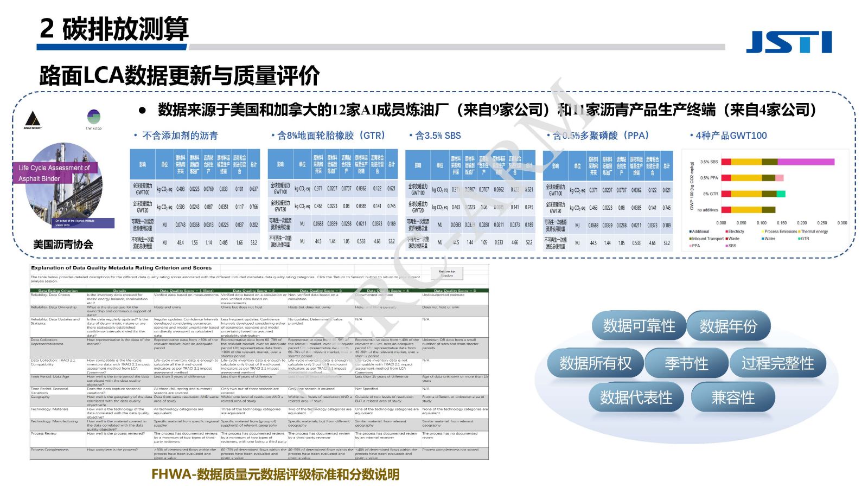The height and width of the screenshot is (488, 868).
Task: Click the no additives chart bar
Action: 748,210
